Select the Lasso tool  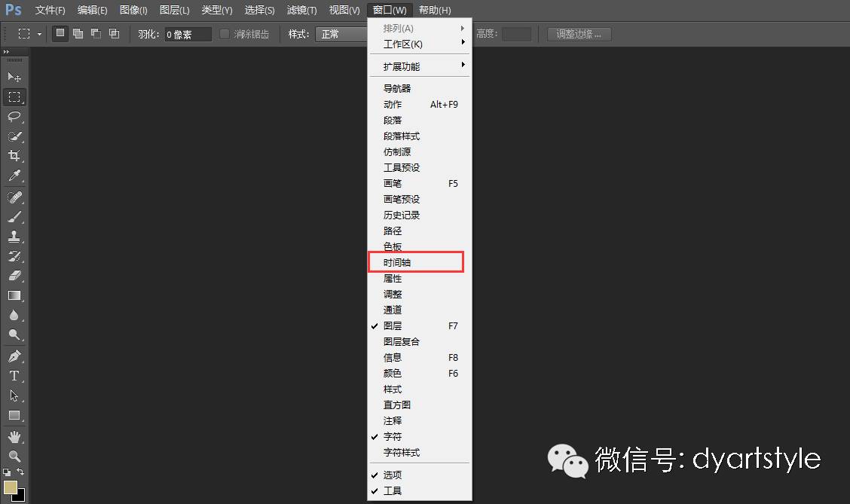tap(13, 117)
